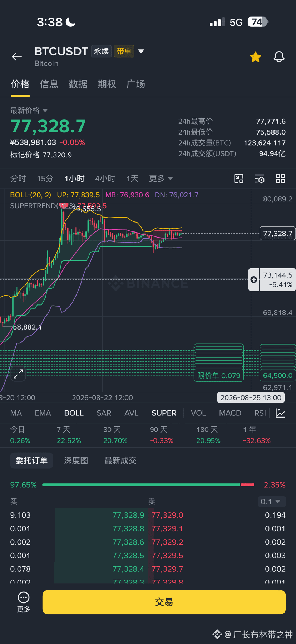Select the 4小时 timeframe
Viewport: 296px width, 644px height.
pyautogui.click(x=105, y=179)
